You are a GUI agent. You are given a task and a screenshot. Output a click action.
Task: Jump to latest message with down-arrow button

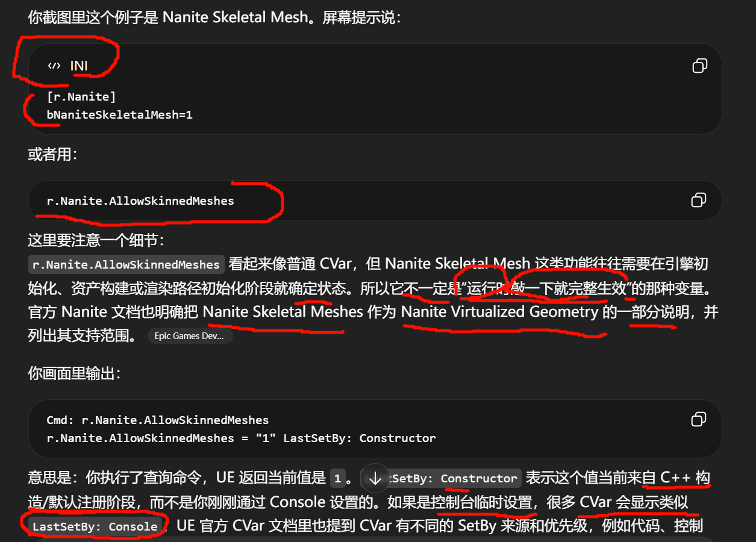click(375, 478)
